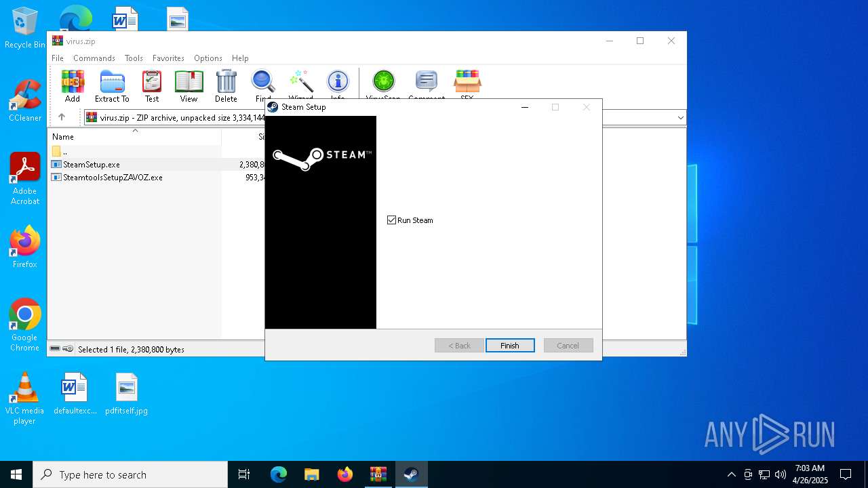Click the Test toolbar icon
Viewport: 868px width, 488px height.
(152, 86)
